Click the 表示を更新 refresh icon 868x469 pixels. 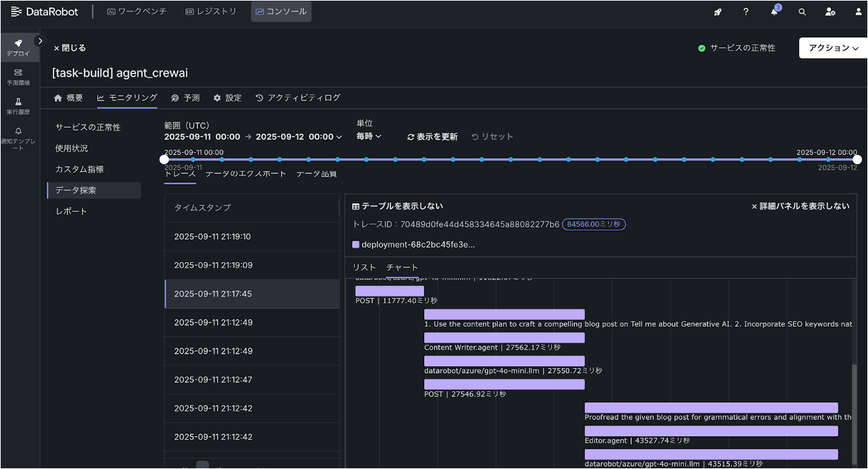tap(410, 137)
